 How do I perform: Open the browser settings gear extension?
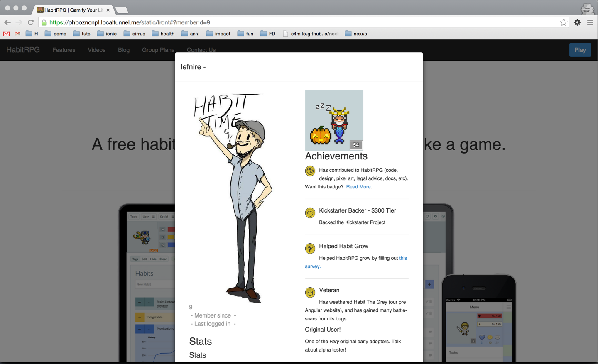pyautogui.click(x=577, y=22)
